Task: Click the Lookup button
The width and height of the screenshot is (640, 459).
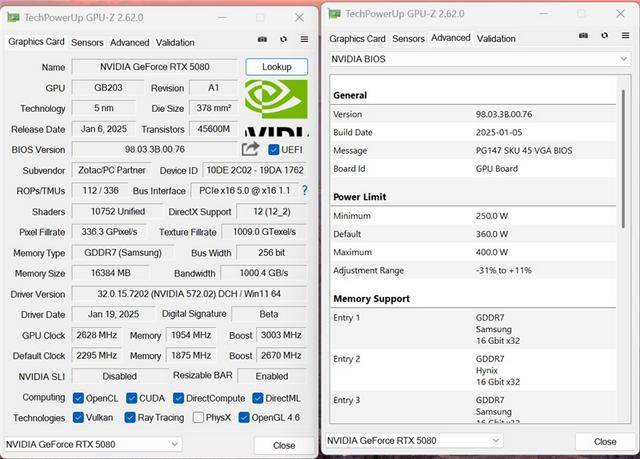Action: 277,67
